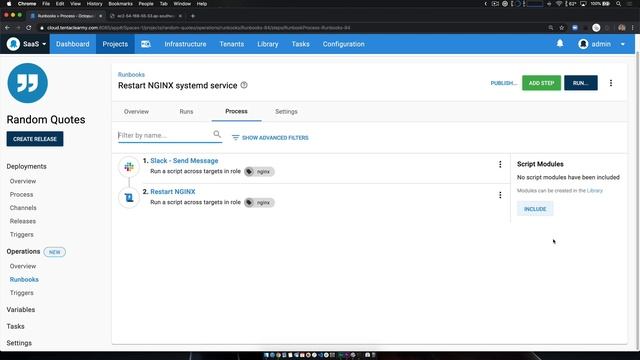
Task: Open Deployments Process in sidebar
Action: click(21, 195)
